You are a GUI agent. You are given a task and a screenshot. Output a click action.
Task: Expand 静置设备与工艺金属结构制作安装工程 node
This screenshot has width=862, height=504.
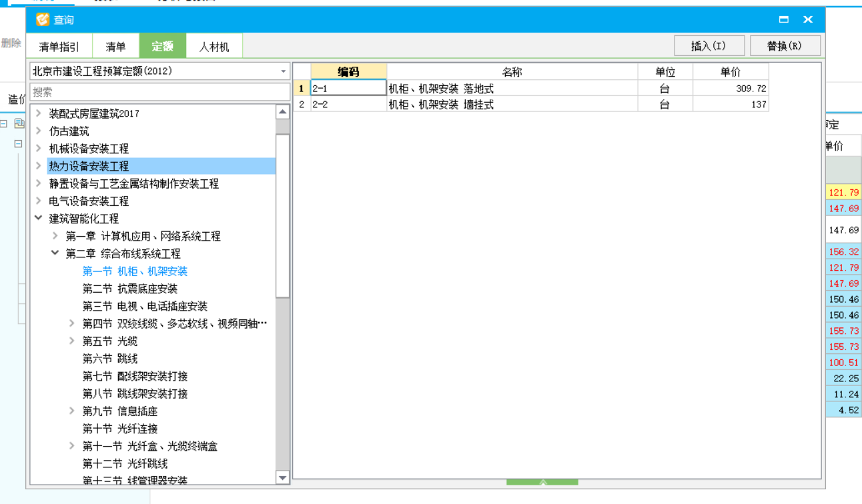tap(38, 183)
